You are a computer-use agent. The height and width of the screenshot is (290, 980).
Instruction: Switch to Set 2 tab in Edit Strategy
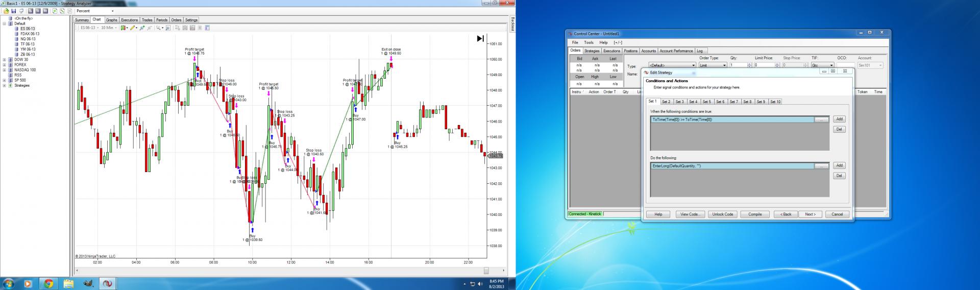pyautogui.click(x=666, y=102)
